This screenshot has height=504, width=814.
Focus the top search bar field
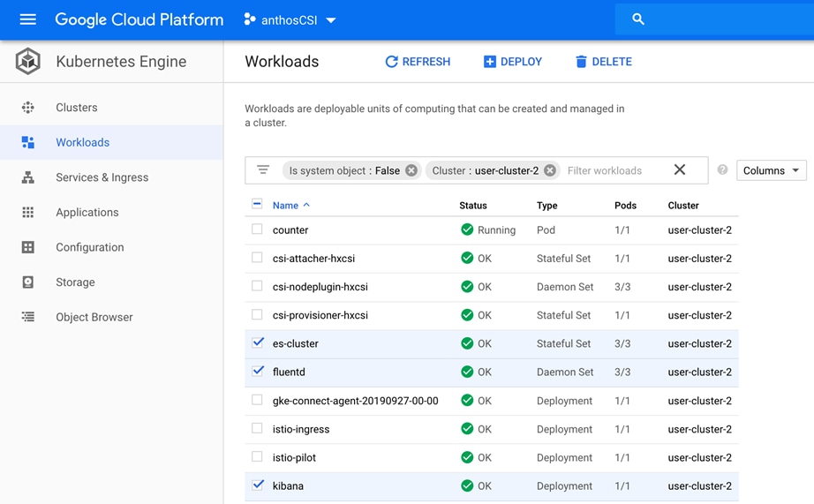coord(714,19)
